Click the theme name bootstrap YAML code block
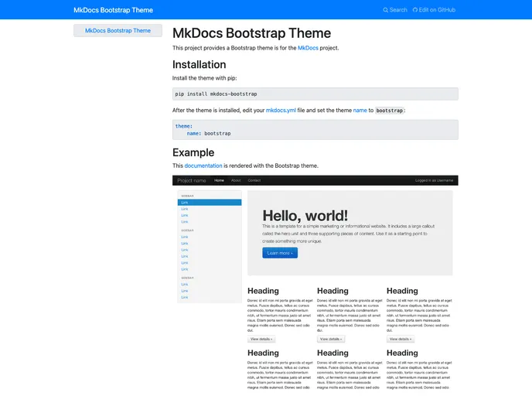 pyautogui.click(x=315, y=130)
